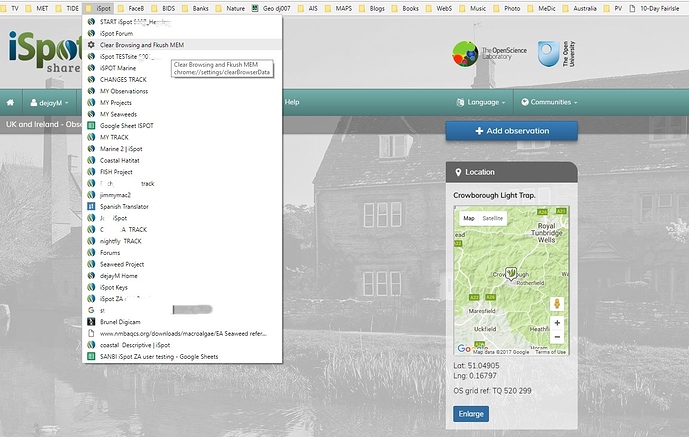Viewport: 689px width, 437px height.
Task: Open the Communities dropdown
Action: click(x=549, y=102)
